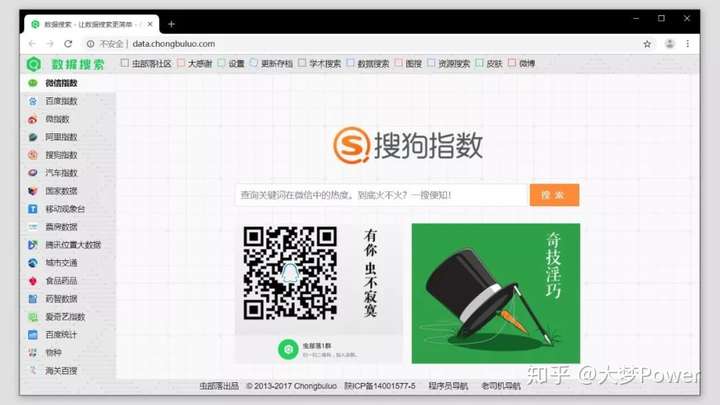Click the green 数据搜索 hexagon logo
This screenshot has width=720, height=405.
pyautogui.click(x=34, y=64)
